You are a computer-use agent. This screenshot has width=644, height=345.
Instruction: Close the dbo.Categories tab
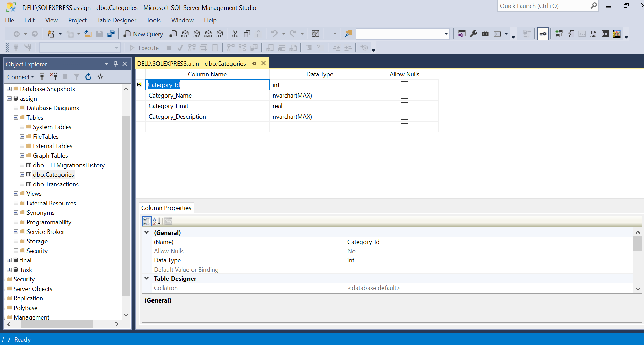point(263,63)
